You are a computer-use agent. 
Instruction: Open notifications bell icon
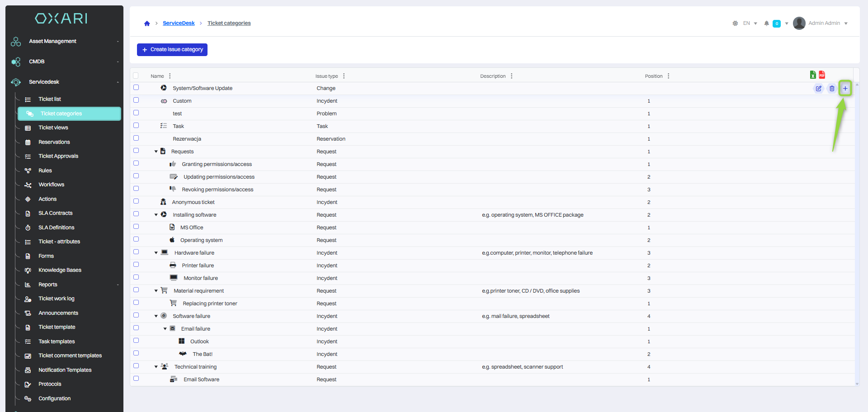pyautogui.click(x=766, y=24)
